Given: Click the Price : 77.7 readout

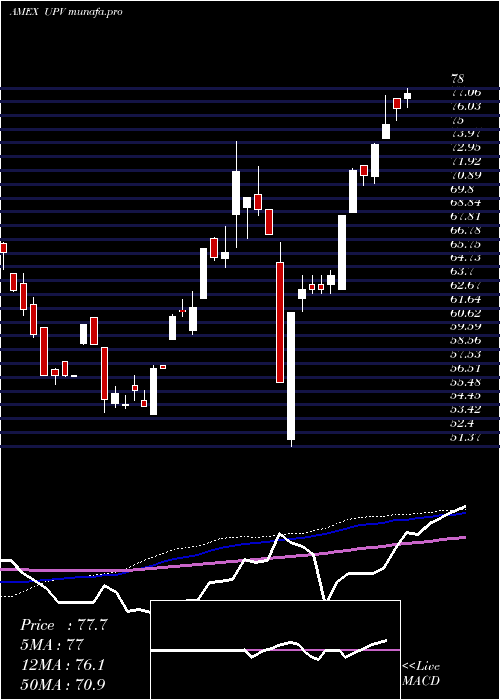Looking at the screenshot, I should pos(64,625).
